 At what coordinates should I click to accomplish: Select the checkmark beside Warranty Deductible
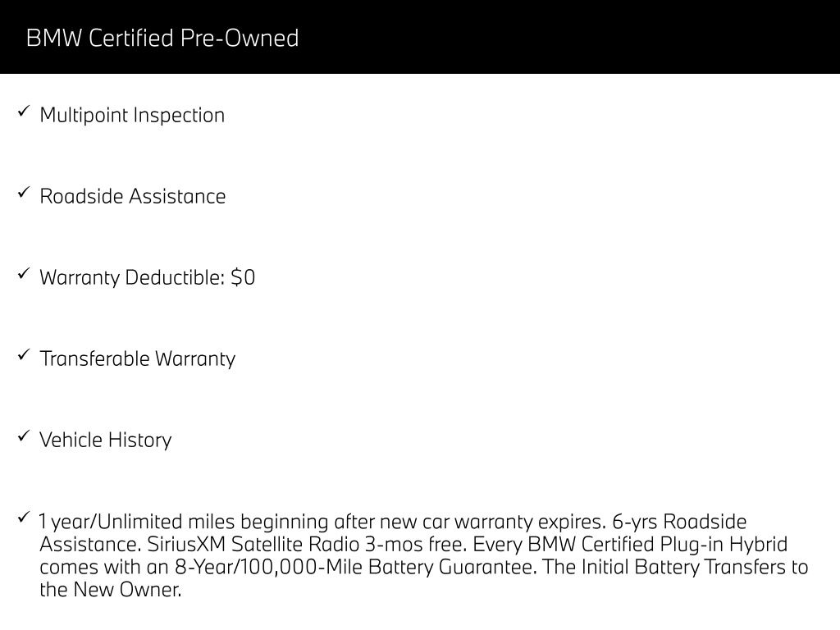coord(23,274)
